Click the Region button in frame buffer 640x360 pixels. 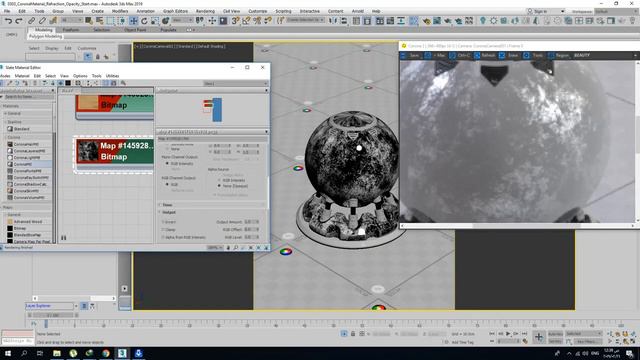click(x=558, y=55)
